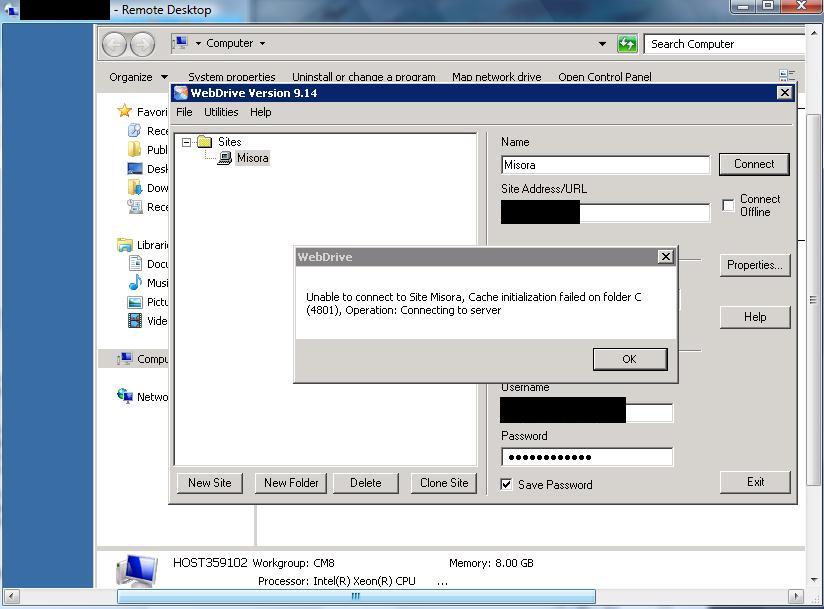Expand the arrow after Computer in the address bar

click(x=262, y=43)
